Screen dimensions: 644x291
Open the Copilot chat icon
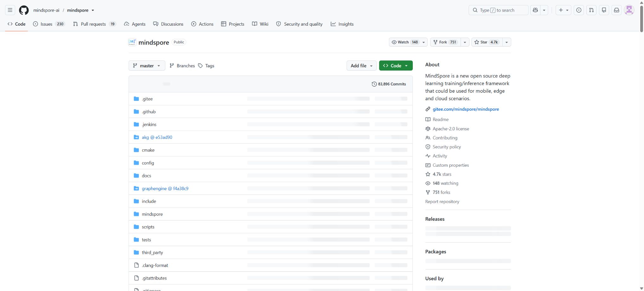click(535, 10)
